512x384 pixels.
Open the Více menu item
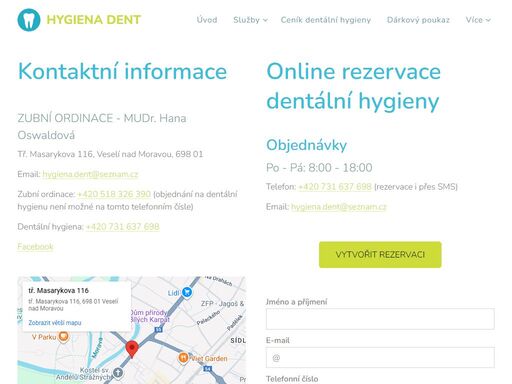[x=474, y=20]
